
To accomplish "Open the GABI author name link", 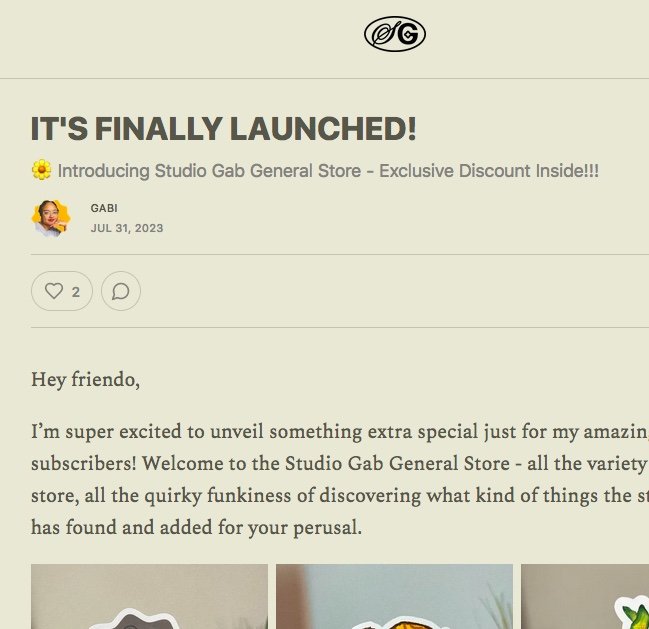I will [x=104, y=208].
